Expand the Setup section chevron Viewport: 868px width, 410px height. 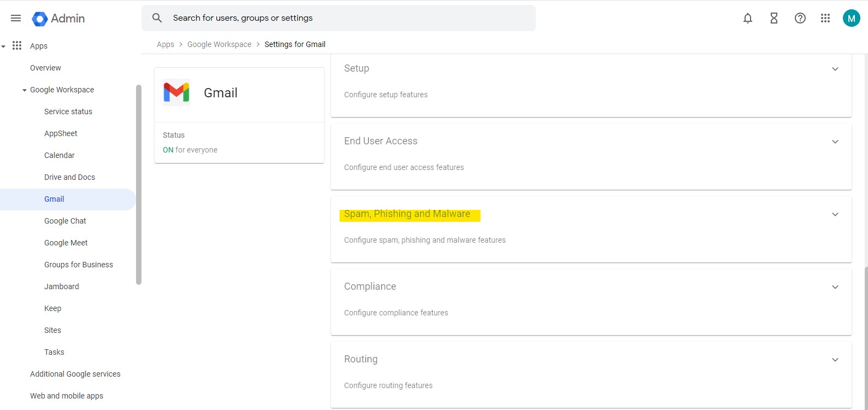(835, 69)
